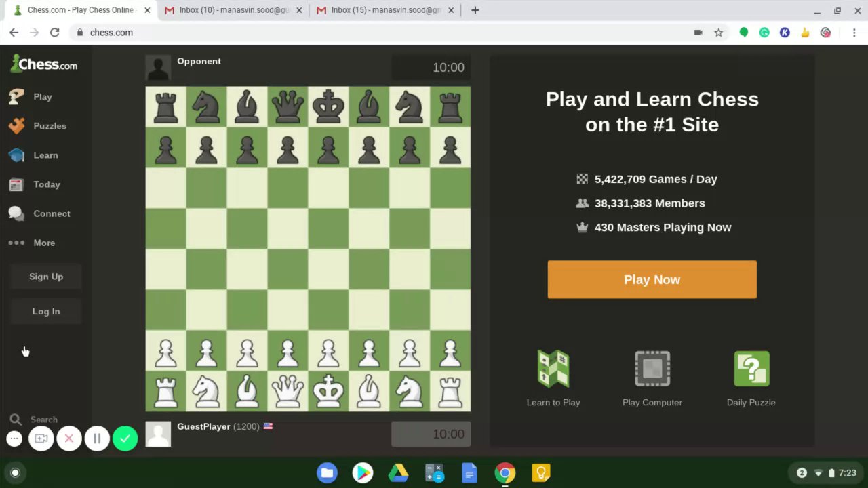
Task: Click the GuestPlayer name label
Action: 203,426
